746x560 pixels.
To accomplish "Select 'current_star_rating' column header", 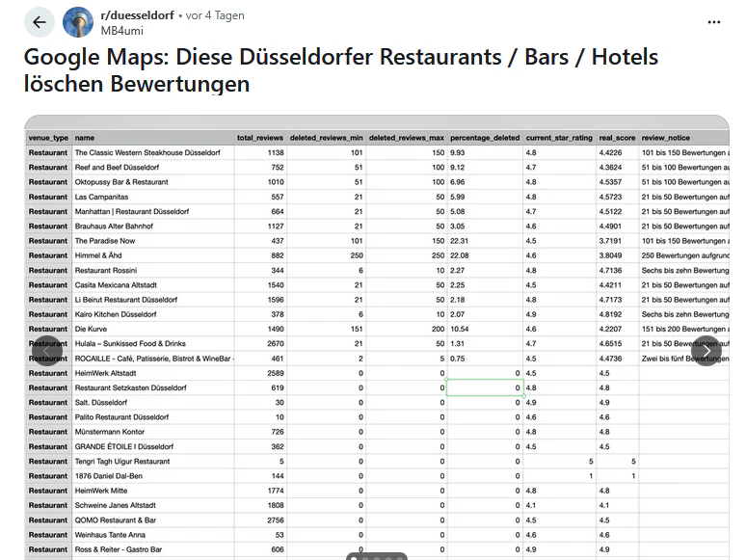I will pyautogui.click(x=559, y=138).
